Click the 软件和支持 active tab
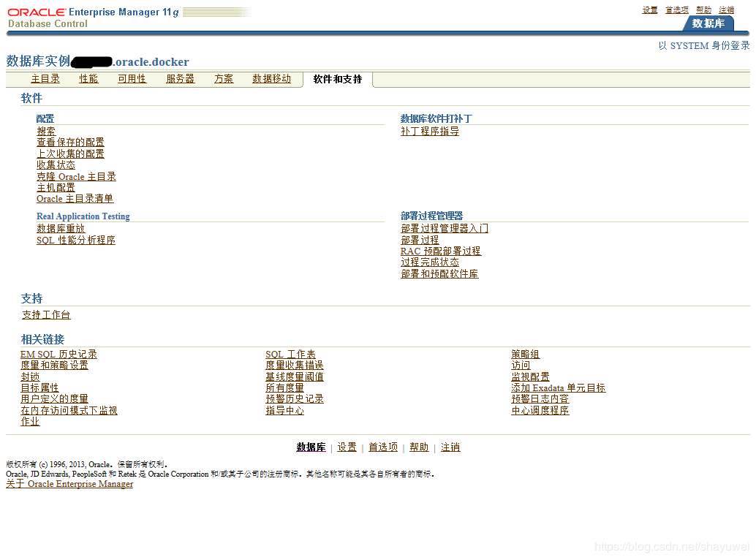This screenshot has height=560, width=756. tap(338, 79)
